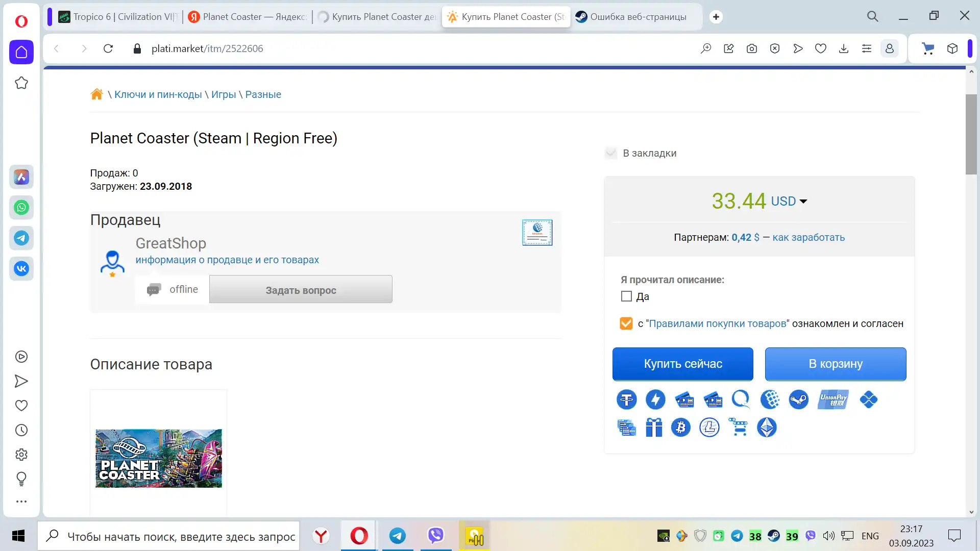Image resolution: width=980 pixels, height=551 pixels.
Task: Open 'как заработать' link
Action: 808,237
